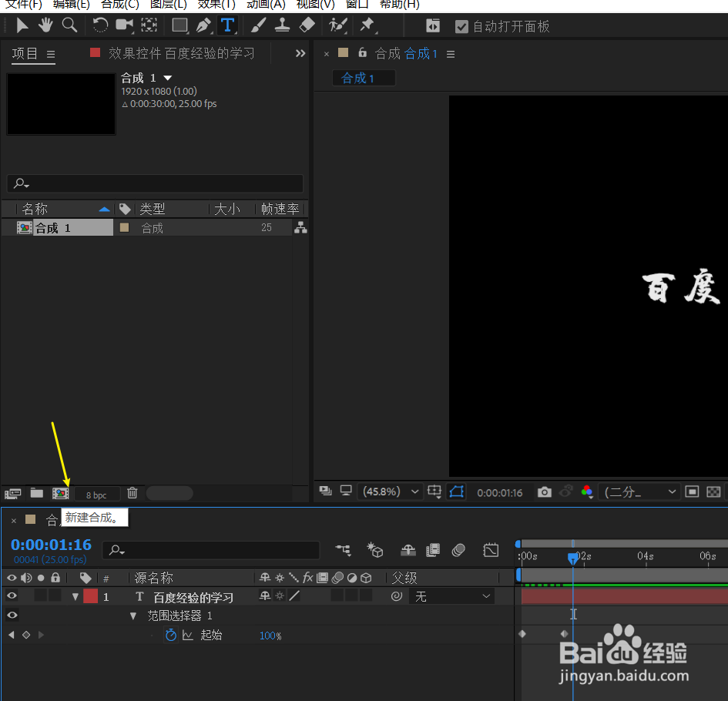The height and width of the screenshot is (701, 728).
Task: Select the Pan Behind anchor point tool
Action: tap(149, 25)
